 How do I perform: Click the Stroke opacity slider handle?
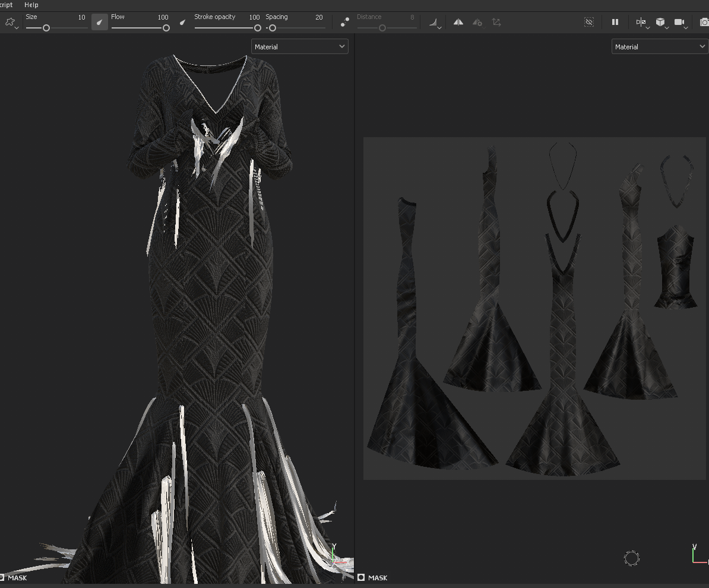click(x=258, y=28)
